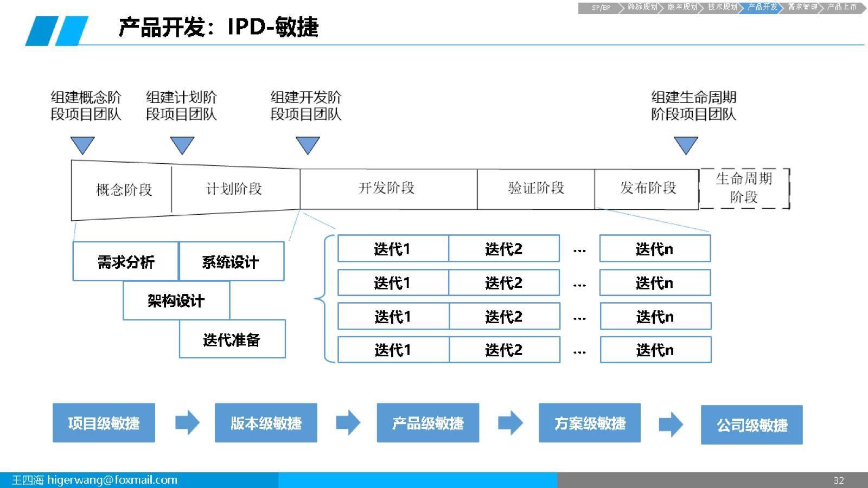Click the 产品级敏捷 button
The width and height of the screenshot is (868, 488).
click(x=427, y=423)
